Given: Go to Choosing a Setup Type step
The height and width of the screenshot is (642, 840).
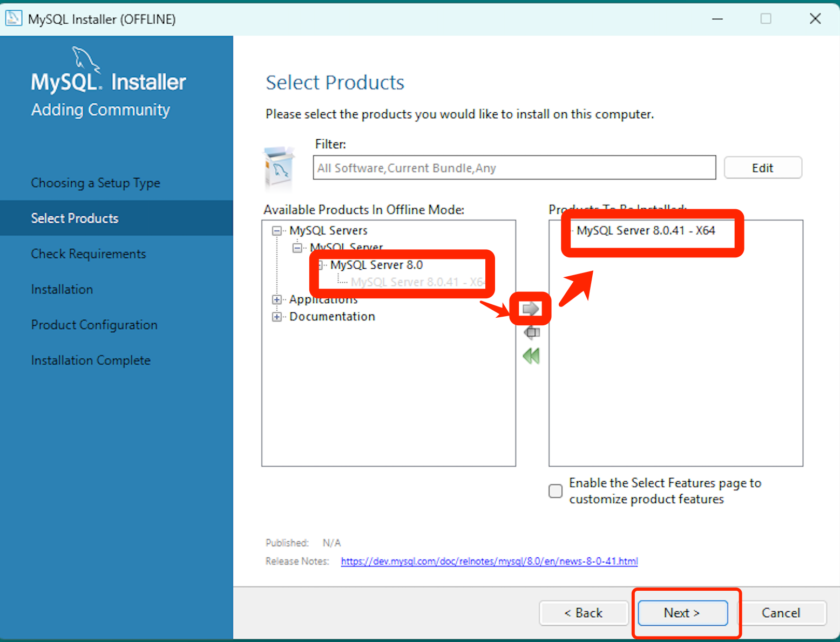Looking at the screenshot, I should click(96, 183).
